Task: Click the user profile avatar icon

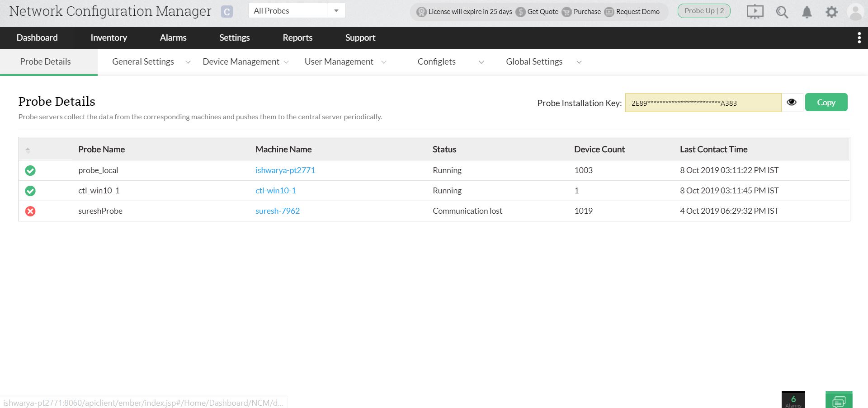Action: click(x=855, y=12)
